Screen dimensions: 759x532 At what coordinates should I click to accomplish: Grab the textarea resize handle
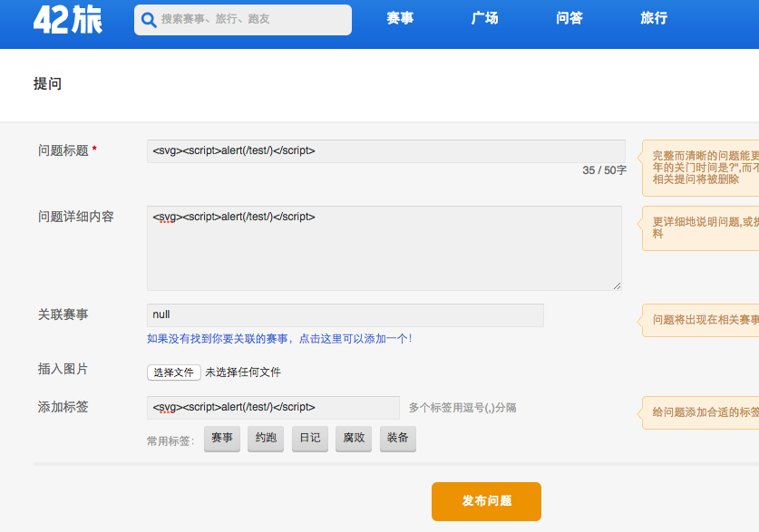coord(617,285)
